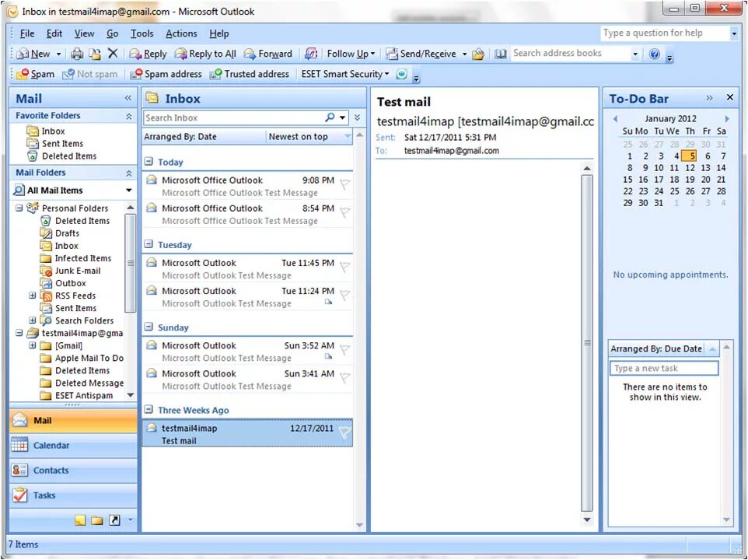The height and width of the screenshot is (560, 748).
Task: Flag the Tue 11:45 PM message
Action: (x=345, y=267)
